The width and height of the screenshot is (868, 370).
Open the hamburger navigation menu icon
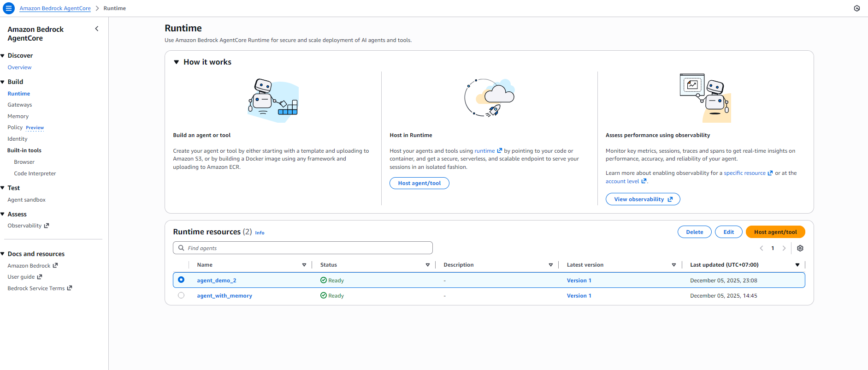(9, 8)
